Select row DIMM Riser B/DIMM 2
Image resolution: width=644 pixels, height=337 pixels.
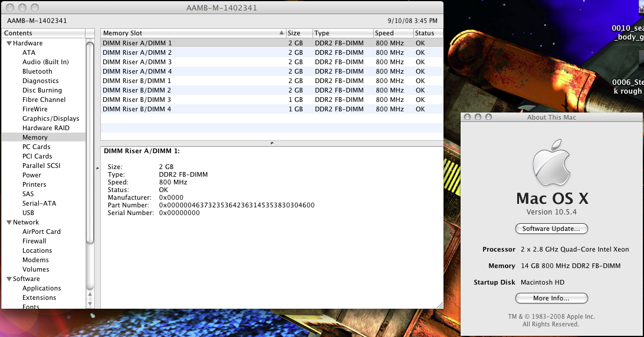[x=272, y=90]
